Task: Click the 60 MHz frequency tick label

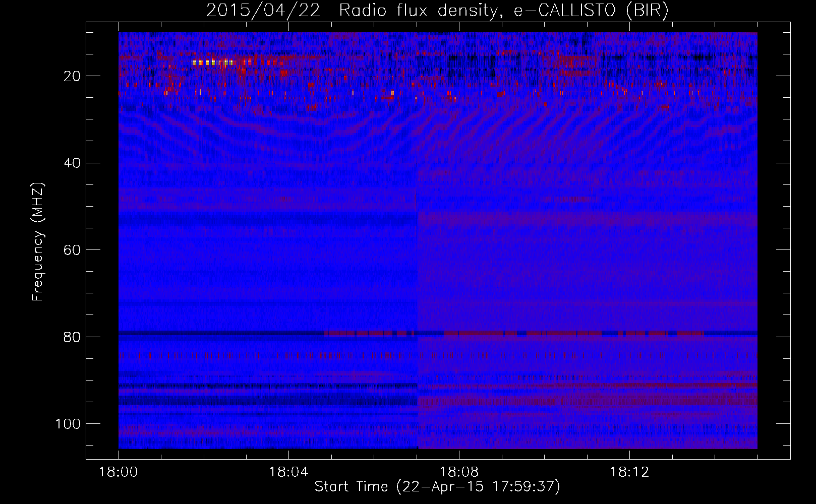Action: pos(73,250)
